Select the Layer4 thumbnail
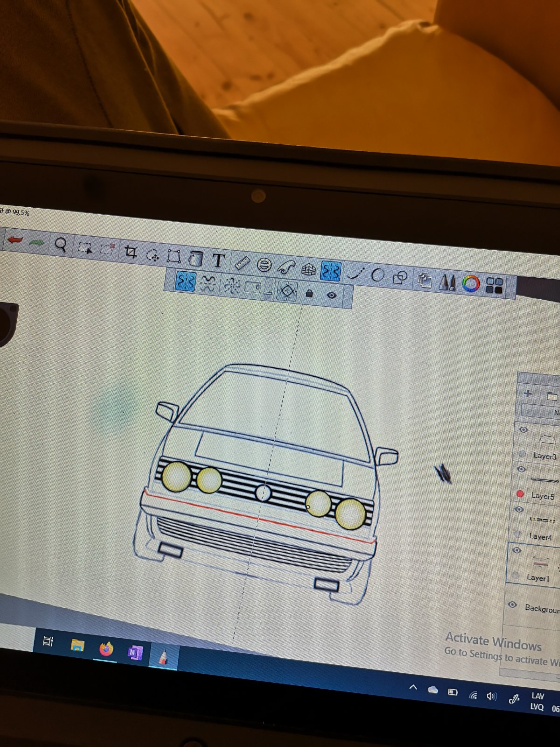The height and width of the screenshot is (747, 560). 542,520
